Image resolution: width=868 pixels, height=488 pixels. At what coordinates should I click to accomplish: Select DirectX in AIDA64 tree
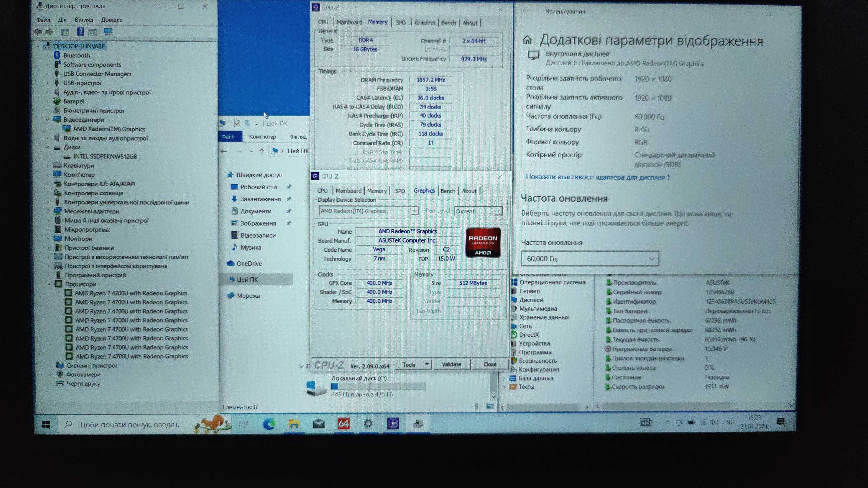[529, 335]
